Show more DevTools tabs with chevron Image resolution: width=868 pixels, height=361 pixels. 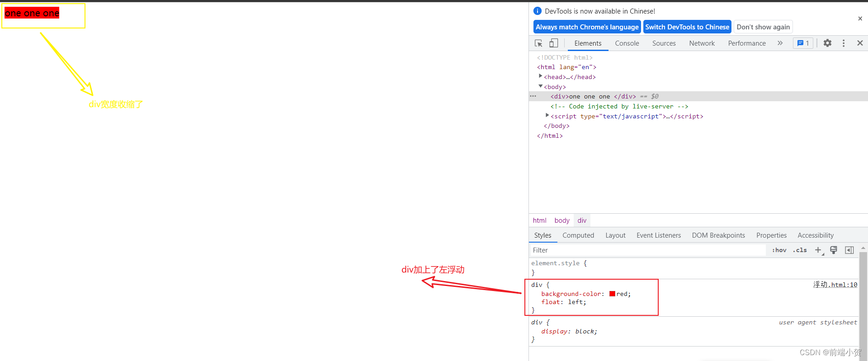(780, 43)
